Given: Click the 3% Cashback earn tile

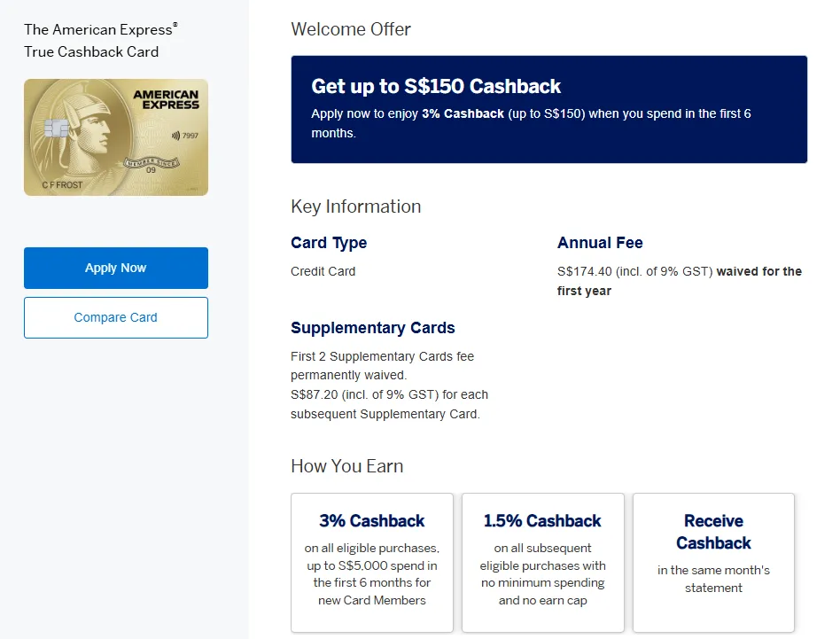Looking at the screenshot, I should [x=371, y=563].
